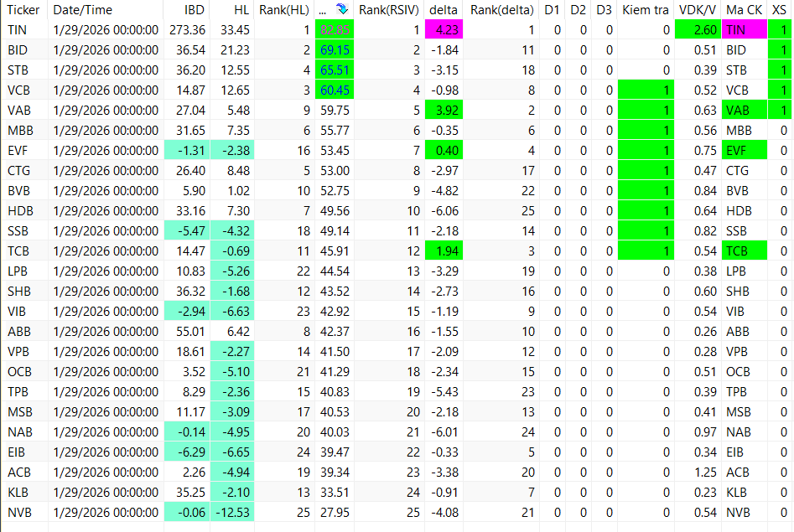Click the green delta value 0.40
The width and height of the screenshot is (794, 532).
(444, 150)
